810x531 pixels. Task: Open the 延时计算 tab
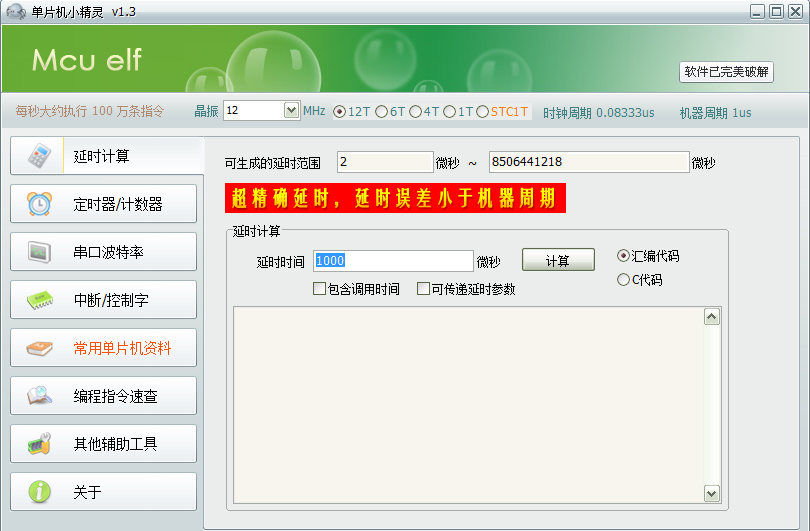107,155
